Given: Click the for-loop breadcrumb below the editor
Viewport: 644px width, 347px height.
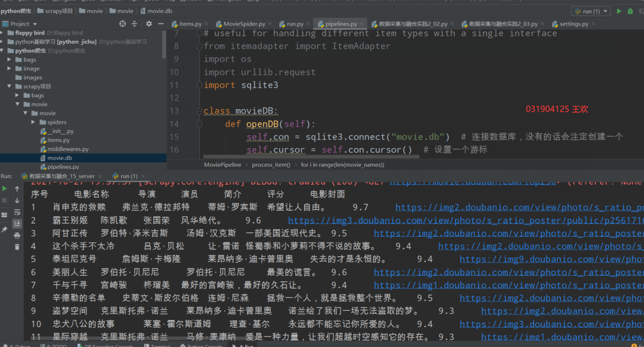Looking at the screenshot, I should click(x=342, y=165).
